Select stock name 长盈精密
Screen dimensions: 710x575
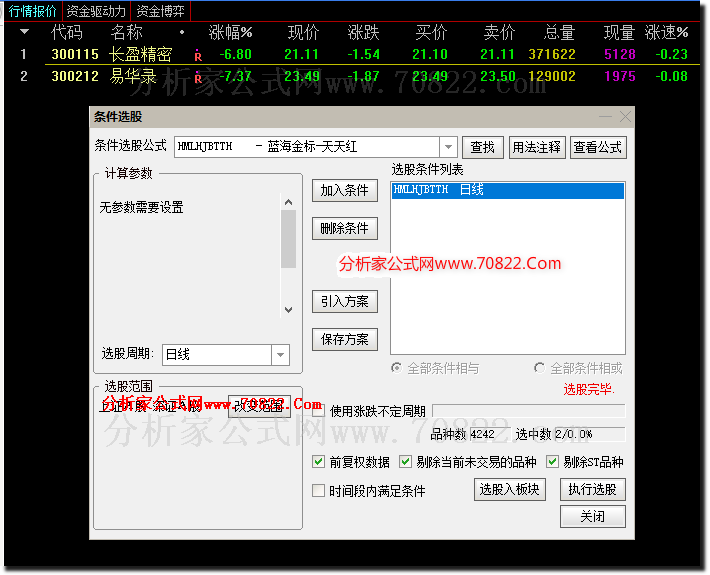(140, 54)
